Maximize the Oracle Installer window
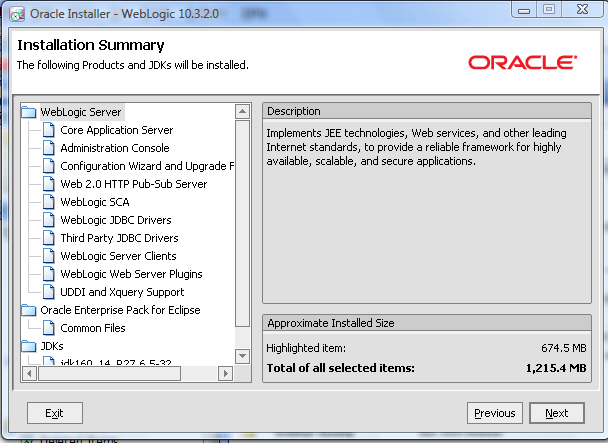 pyautogui.click(x=549, y=10)
